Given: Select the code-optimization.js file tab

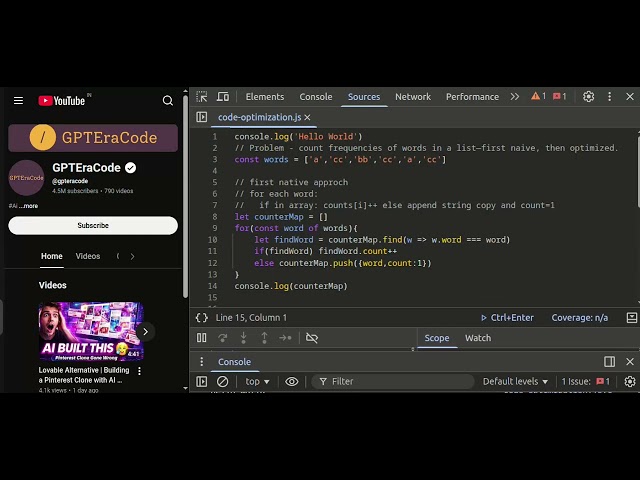Looking at the screenshot, I should (259, 118).
